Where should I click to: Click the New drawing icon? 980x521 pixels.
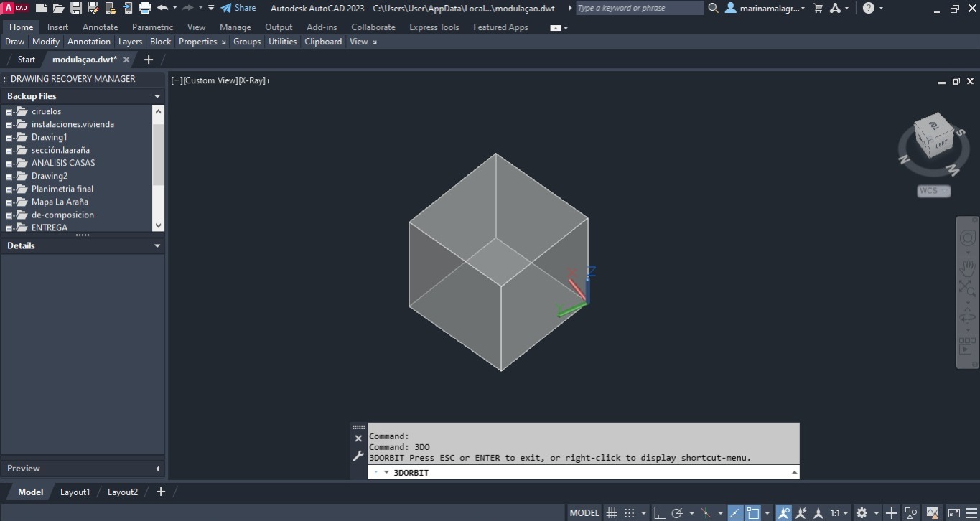tap(42, 8)
